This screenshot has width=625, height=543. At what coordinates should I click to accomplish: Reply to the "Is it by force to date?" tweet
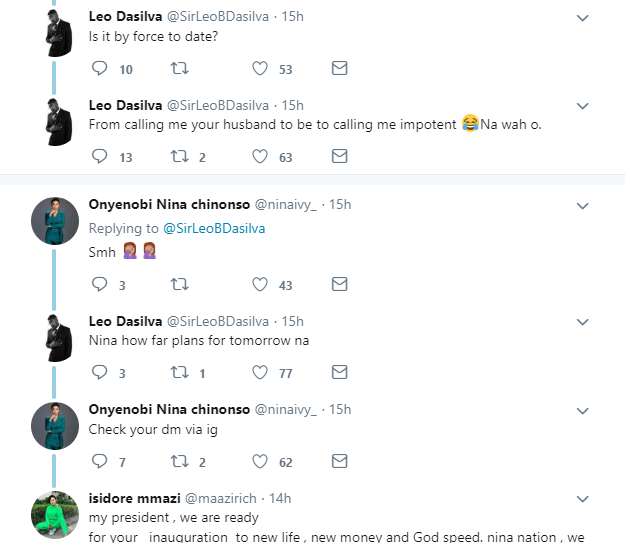coord(99,68)
